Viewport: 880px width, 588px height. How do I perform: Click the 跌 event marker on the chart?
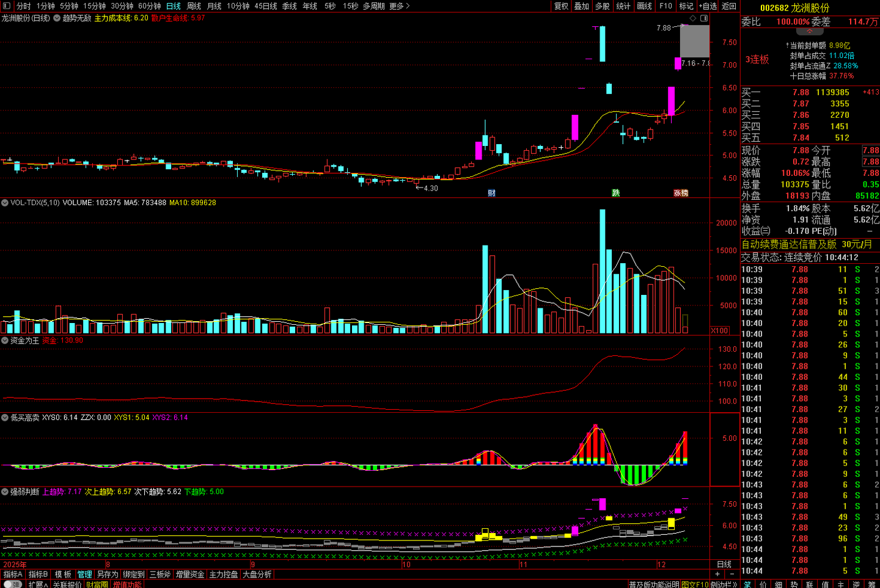(616, 193)
